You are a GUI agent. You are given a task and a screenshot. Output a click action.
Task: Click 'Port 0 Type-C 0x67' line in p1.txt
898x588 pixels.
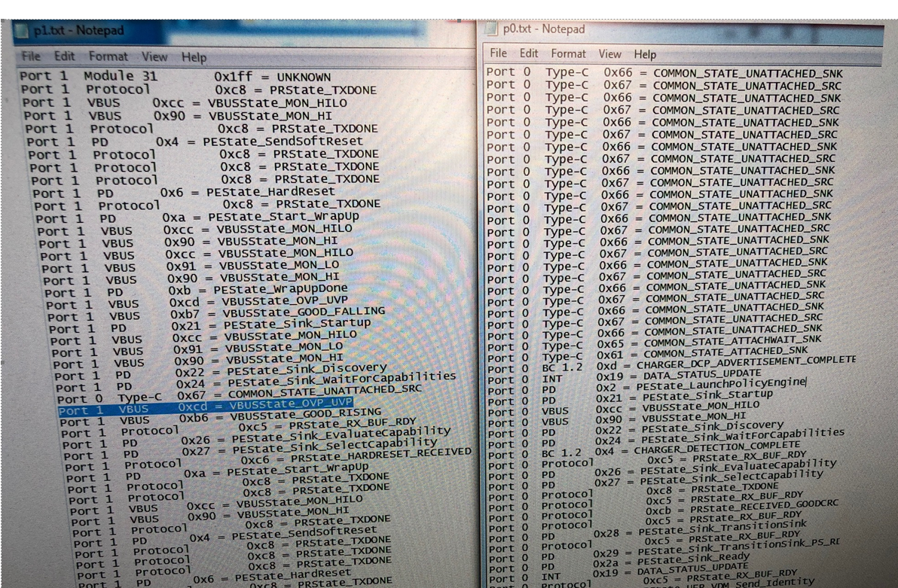(240, 394)
